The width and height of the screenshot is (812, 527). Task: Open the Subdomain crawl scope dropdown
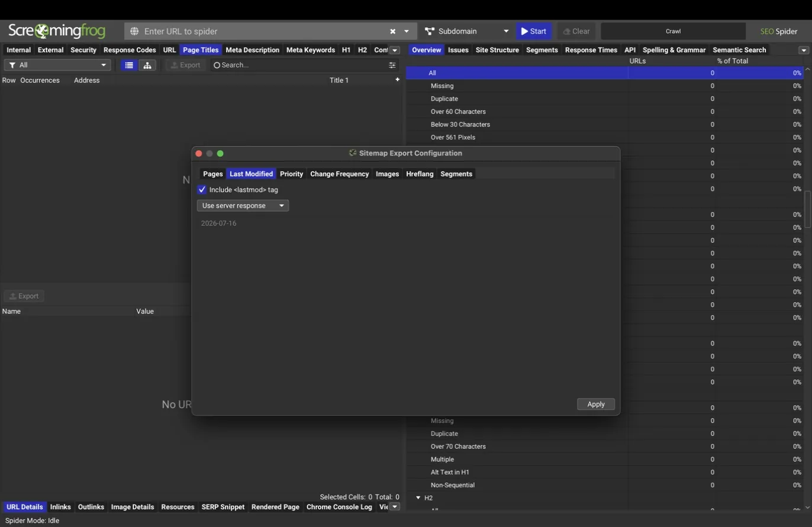pyautogui.click(x=466, y=31)
